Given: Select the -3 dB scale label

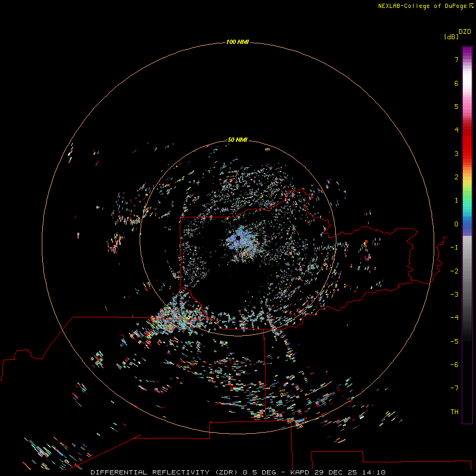Looking at the screenshot, I should pyautogui.click(x=454, y=295).
